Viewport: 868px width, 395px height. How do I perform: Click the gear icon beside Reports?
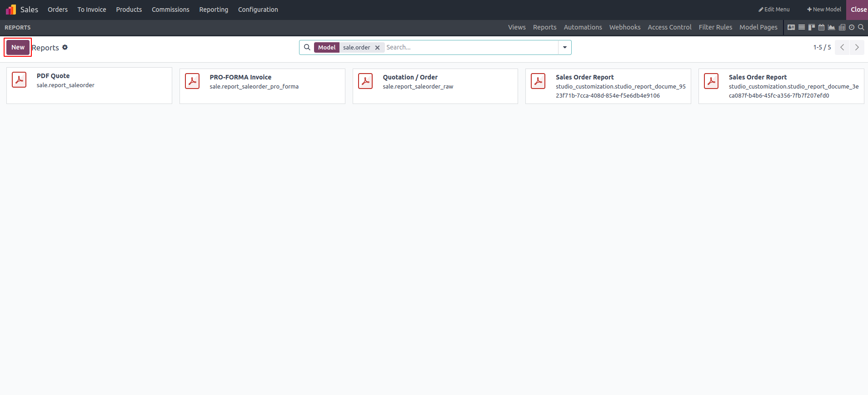click(65, 47)
